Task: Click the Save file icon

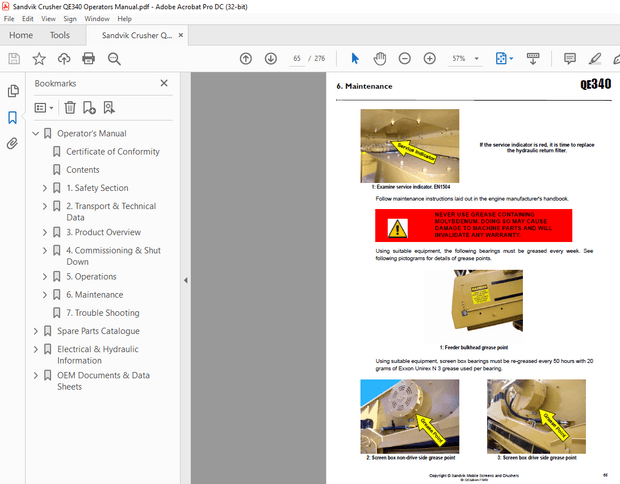Action: point(14,59)
